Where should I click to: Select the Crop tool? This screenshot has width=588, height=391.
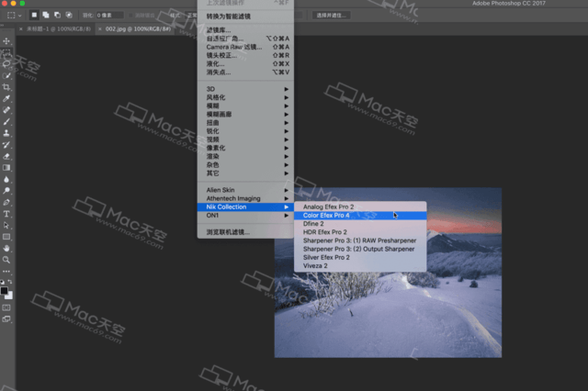coord(6,87)
